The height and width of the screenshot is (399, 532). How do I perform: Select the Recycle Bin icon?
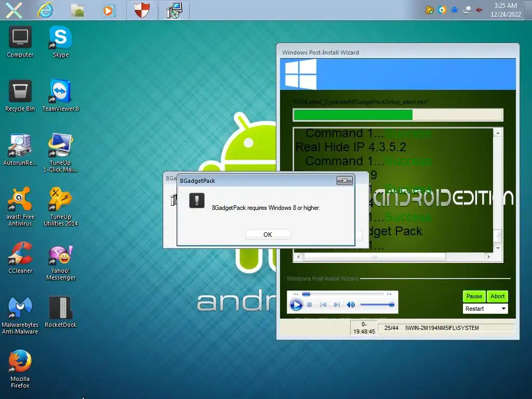(x=20, y=96)
